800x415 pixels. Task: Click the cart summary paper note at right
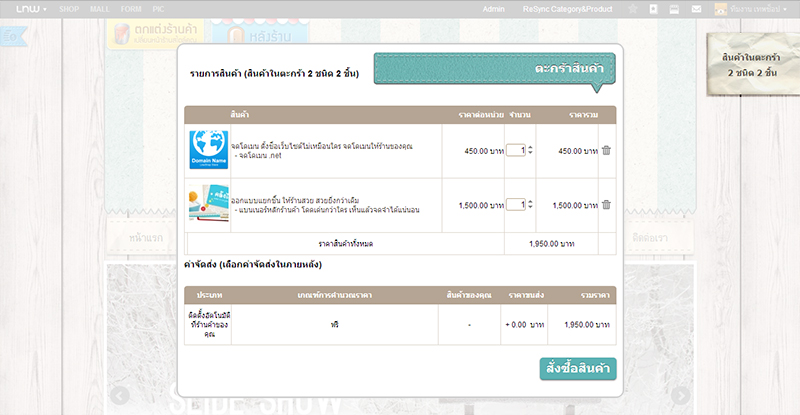coord(753,64)
